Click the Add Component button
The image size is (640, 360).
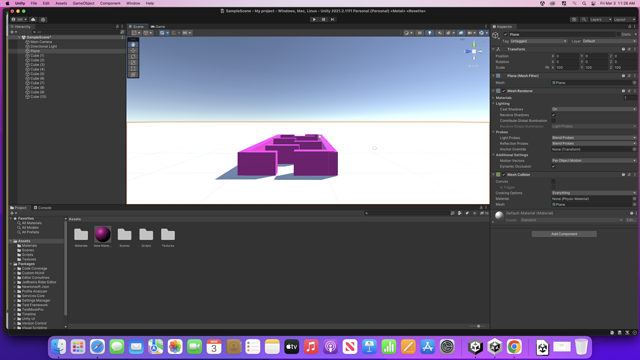[x=564, y=234]
